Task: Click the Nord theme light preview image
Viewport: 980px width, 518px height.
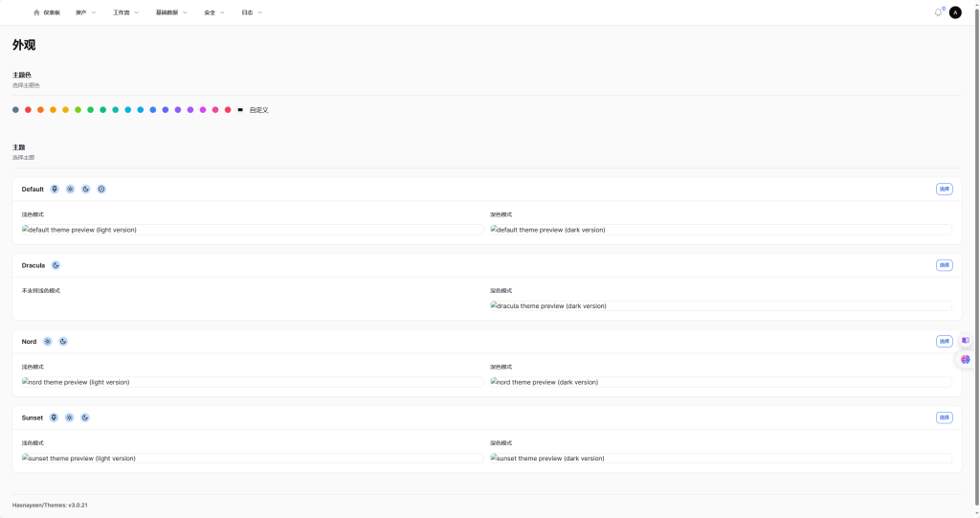Action: coord(253,382)
